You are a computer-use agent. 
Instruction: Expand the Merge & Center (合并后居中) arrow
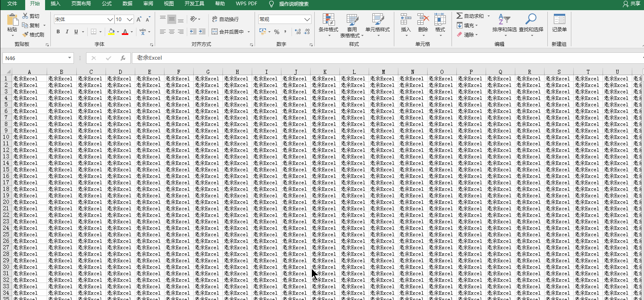[249, 32]
